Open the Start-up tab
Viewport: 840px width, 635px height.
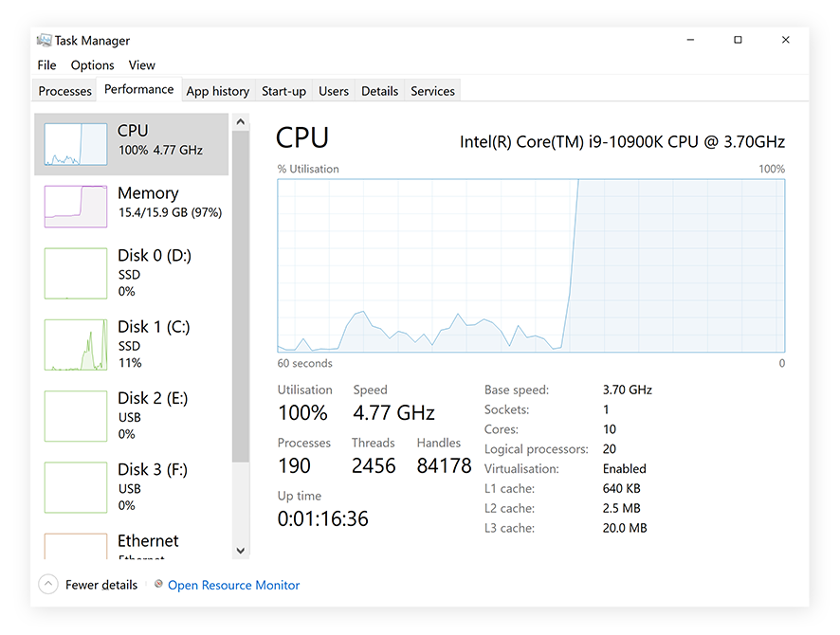point(283,91)
